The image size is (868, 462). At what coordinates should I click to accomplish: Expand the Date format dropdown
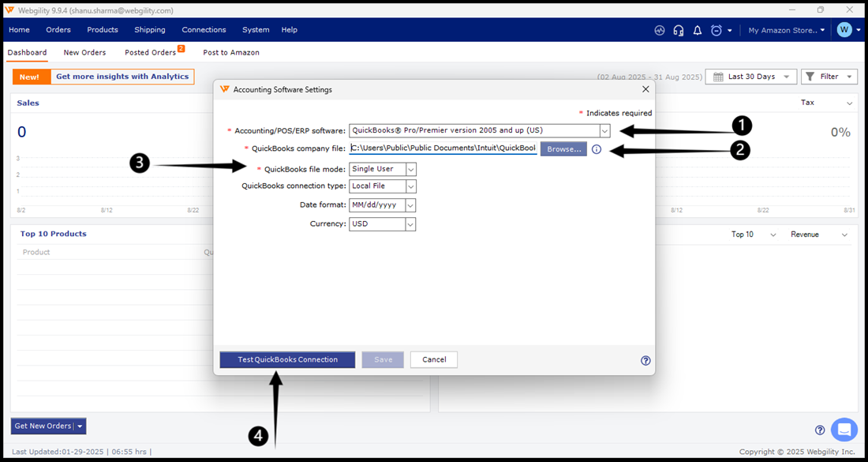[410, 205]
